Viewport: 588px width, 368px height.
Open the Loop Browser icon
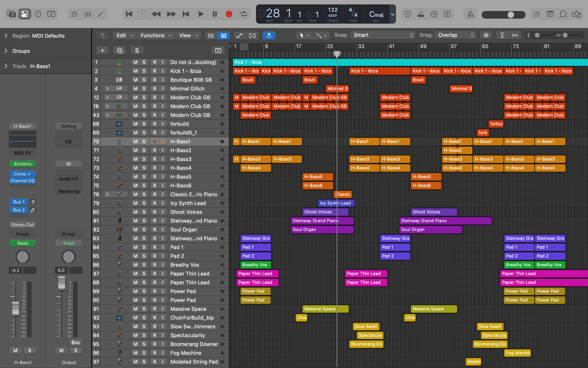coord(563,14)
